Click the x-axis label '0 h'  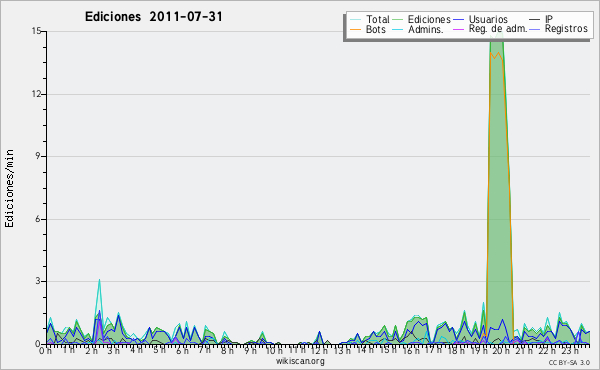coord(45,351)
